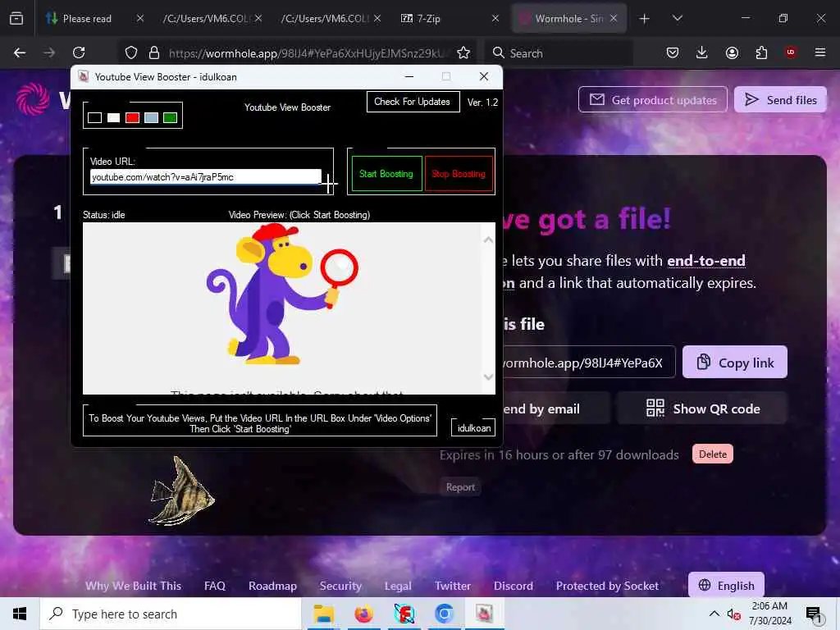840x630 pixels.
Task: Open Why We Built This footer link
Action: pyautogui.click(x=134, y=586)
